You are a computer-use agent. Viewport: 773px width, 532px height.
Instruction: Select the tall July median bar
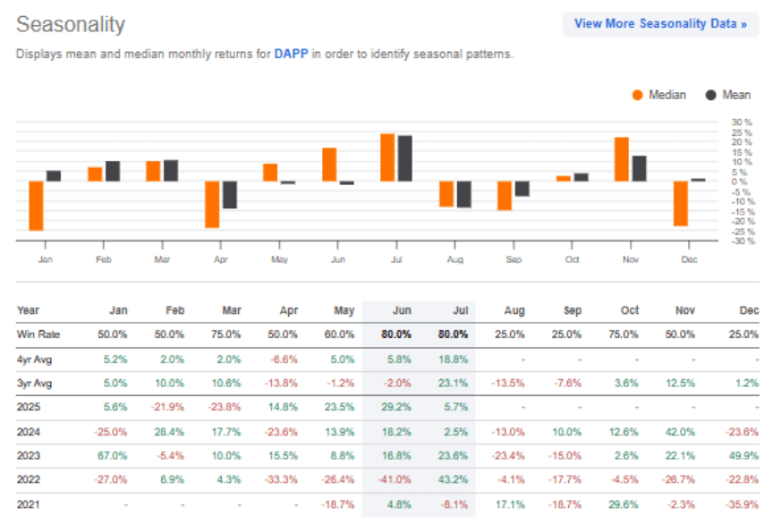386,156
